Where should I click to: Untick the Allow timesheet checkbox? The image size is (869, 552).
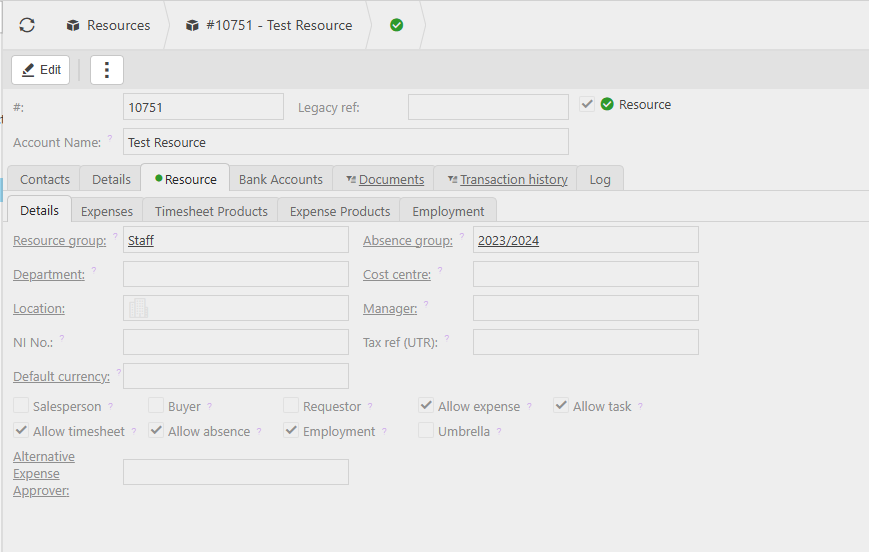[21, 430]
